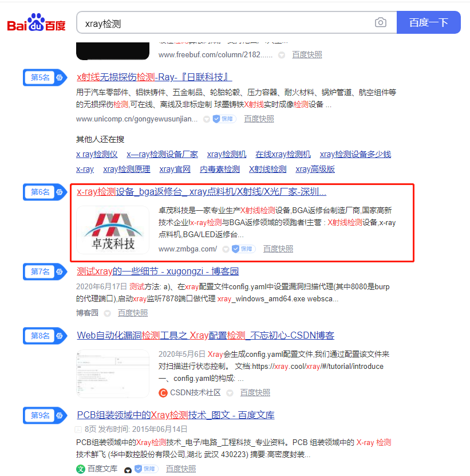This screenshot has width=470, height=476.
Task: Open PCB组装领域中的Xray检测技术 百度文库 title
Action: 176,415
